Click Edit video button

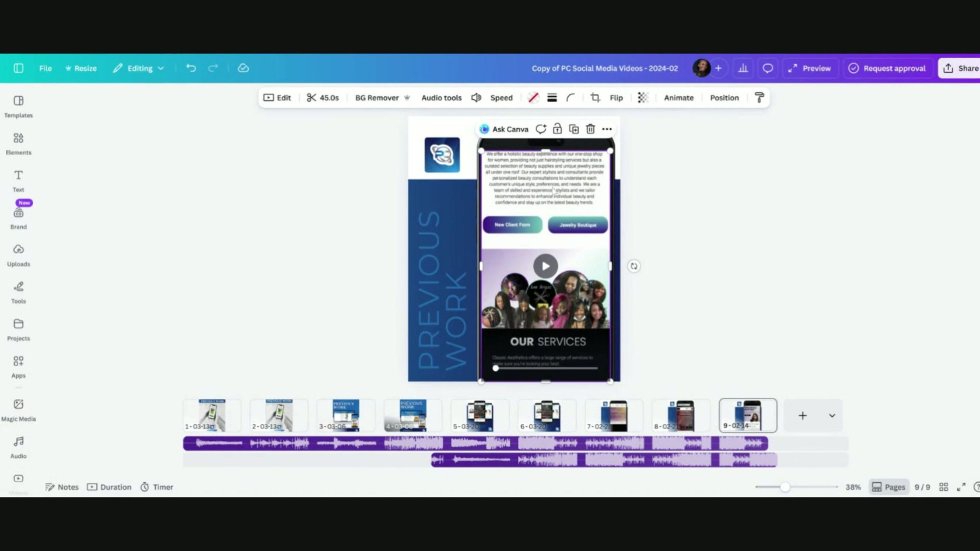277,98
